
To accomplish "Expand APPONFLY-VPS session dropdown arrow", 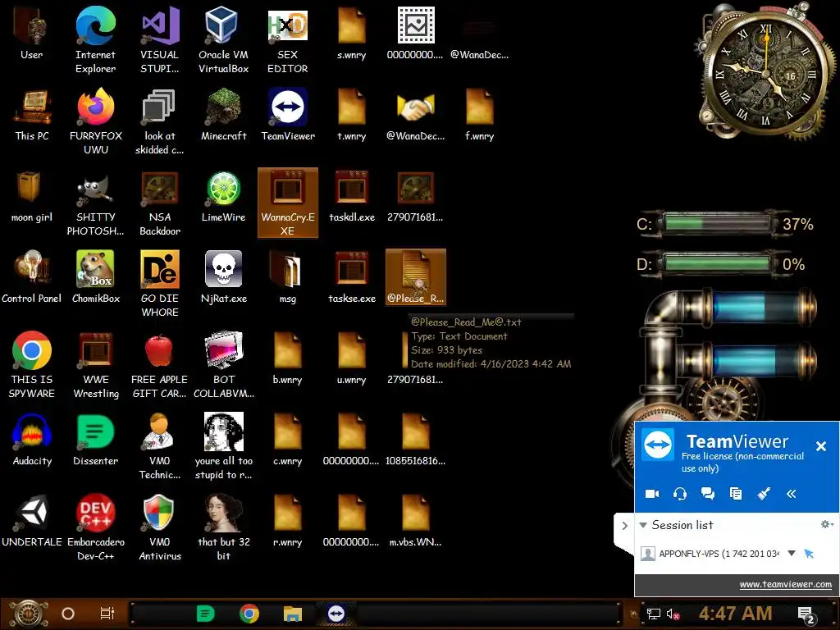I will [792, 554].
